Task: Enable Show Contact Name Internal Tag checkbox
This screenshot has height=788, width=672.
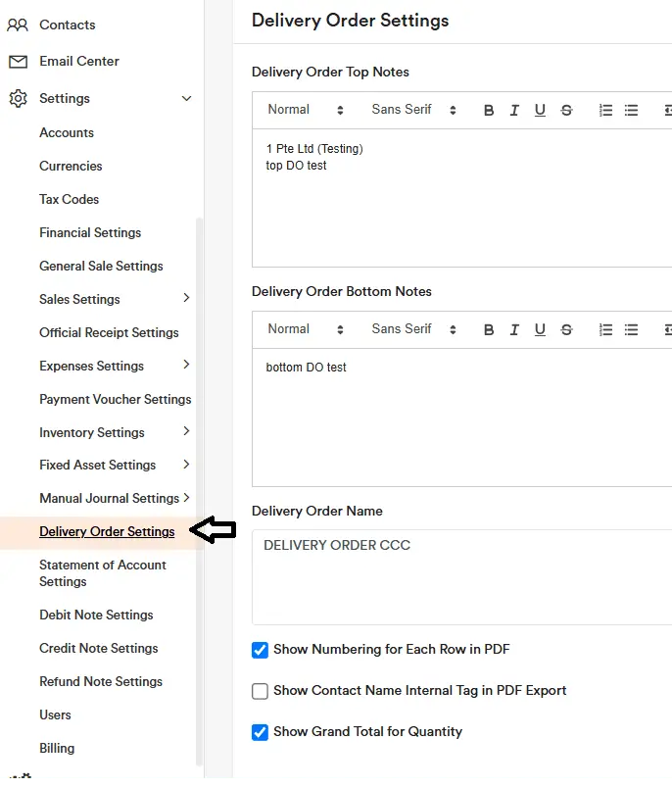Action: tap(260, 691)
